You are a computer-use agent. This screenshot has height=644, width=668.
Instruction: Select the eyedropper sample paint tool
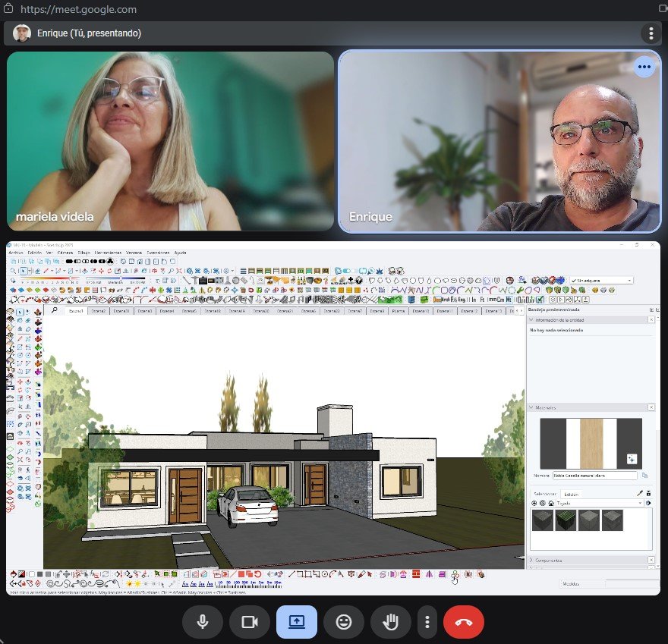[x=639, y=493]
